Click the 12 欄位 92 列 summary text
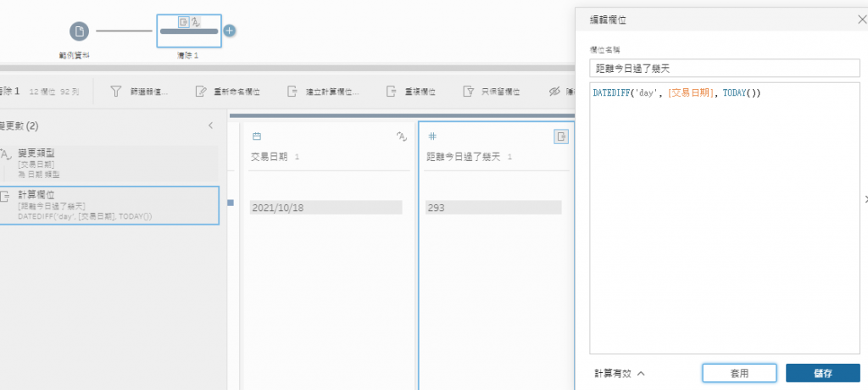Screen dimensions: 868x390 [56, 92]
